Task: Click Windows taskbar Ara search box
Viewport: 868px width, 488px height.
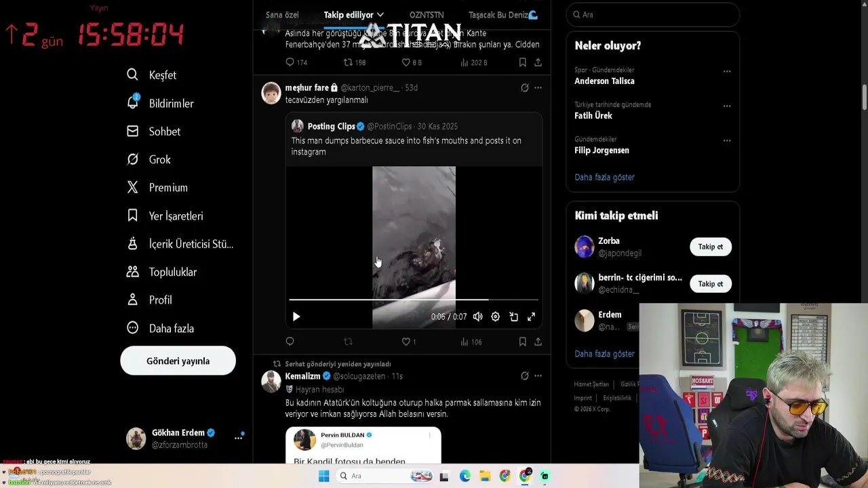Action: tap(385, 476)
